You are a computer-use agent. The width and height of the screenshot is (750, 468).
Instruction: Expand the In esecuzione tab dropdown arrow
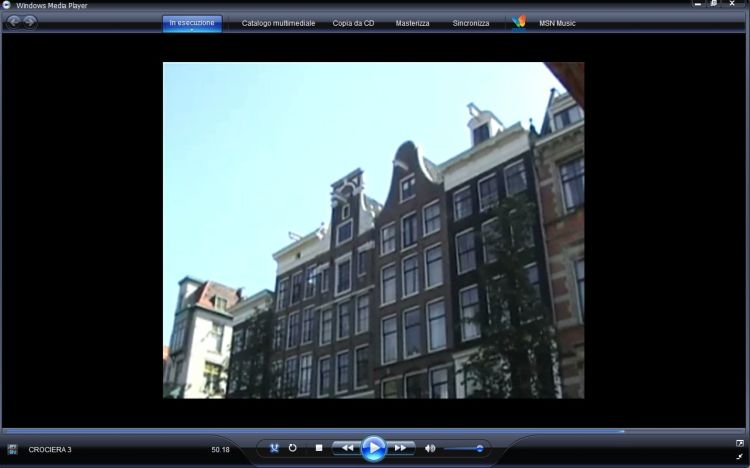click(192, 30)
